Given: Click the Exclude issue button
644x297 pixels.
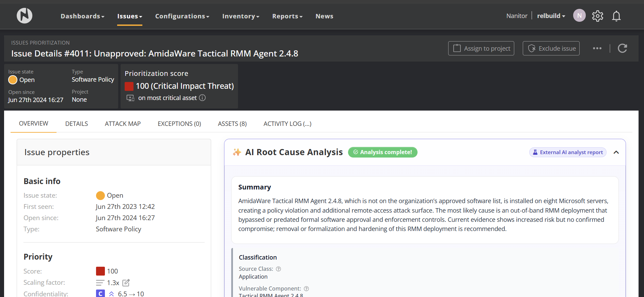Looking at the screenshot, I should pyautogui.click(x=551, y=48).
